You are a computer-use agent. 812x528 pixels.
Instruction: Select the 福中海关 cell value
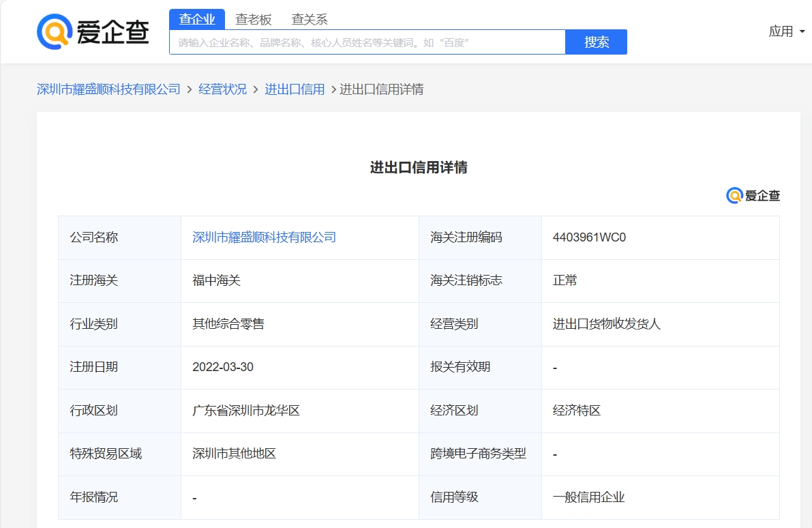click(216, 280)
